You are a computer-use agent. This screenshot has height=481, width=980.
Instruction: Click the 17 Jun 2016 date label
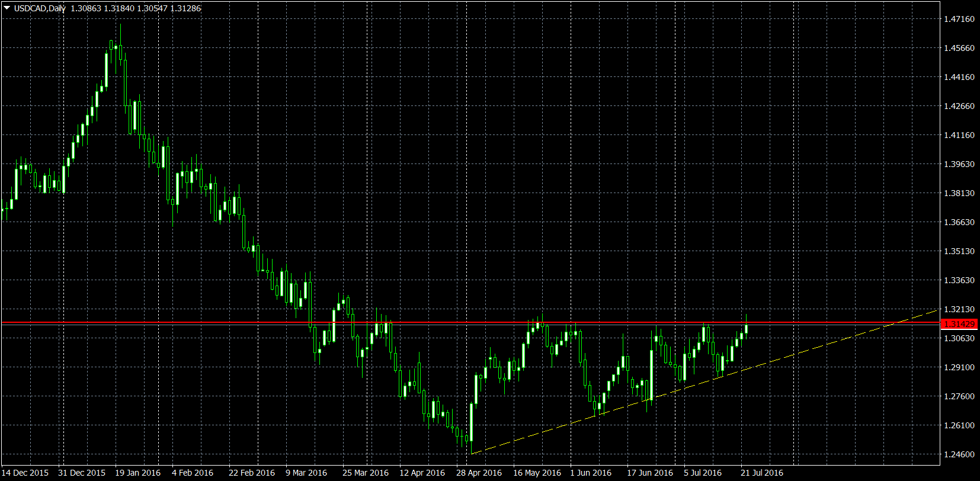pyautogui.click(x=650, y=473)
